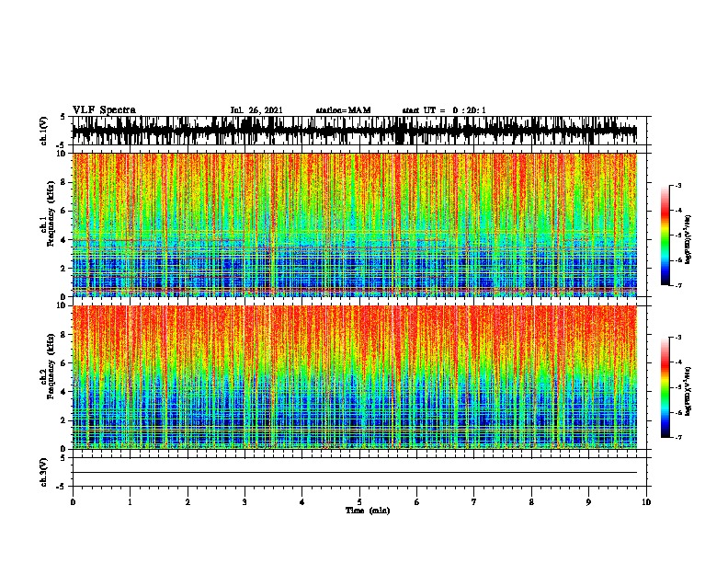This screenshot has width=728, height=563.
Task: Click the ch.2 "Frequency (kHz)" axis label
Action: click(x=51, y=365)
